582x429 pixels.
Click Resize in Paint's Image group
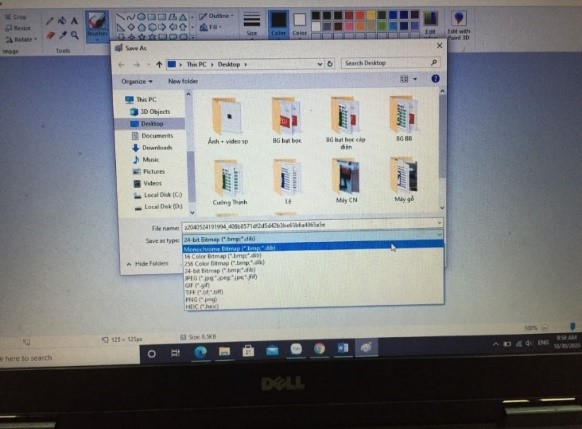18,28
